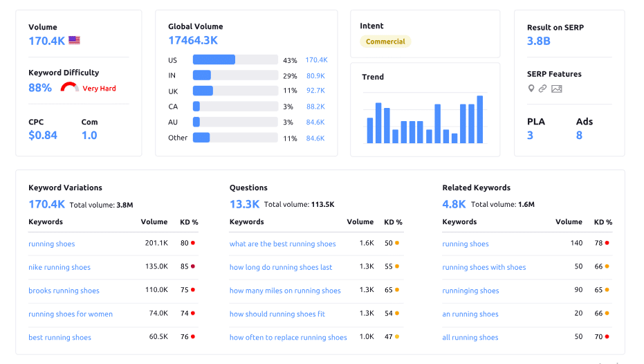The width and height of the screenshot is (644, 364).
Task: Click the red KD dot for nike running shoes
Action: (x=193, y=266)
